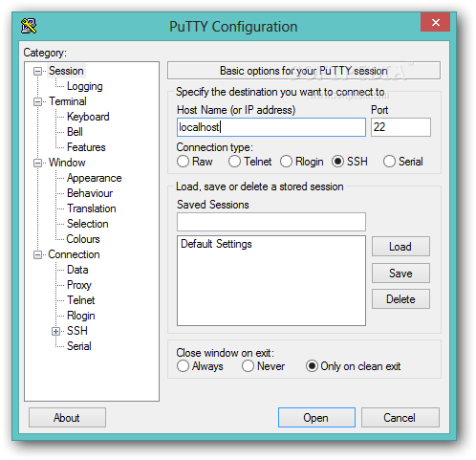Open the Telnet category in tree

coord(81,300)
